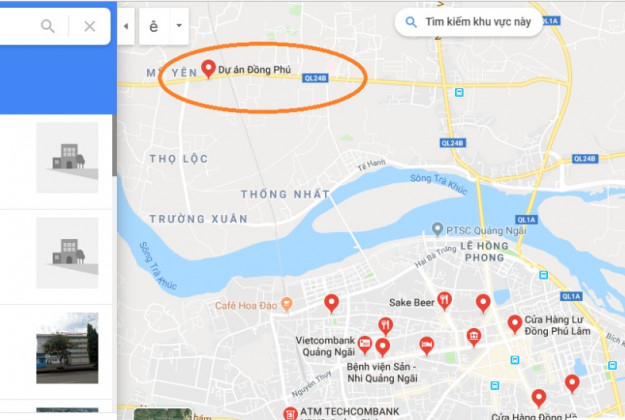Click the ê input method button
The height and width of the screenshot is (420, 625).
pyautogui.click(x=154, y=26)
